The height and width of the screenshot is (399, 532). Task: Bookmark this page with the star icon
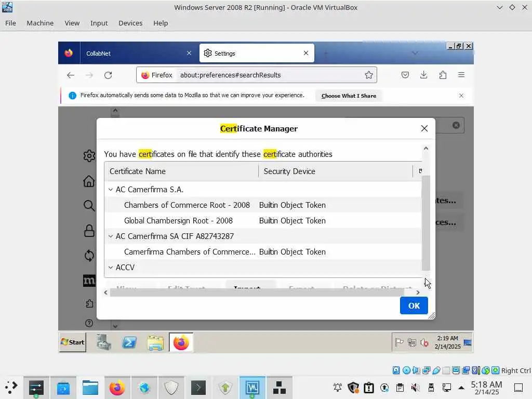tap(369, 75)
